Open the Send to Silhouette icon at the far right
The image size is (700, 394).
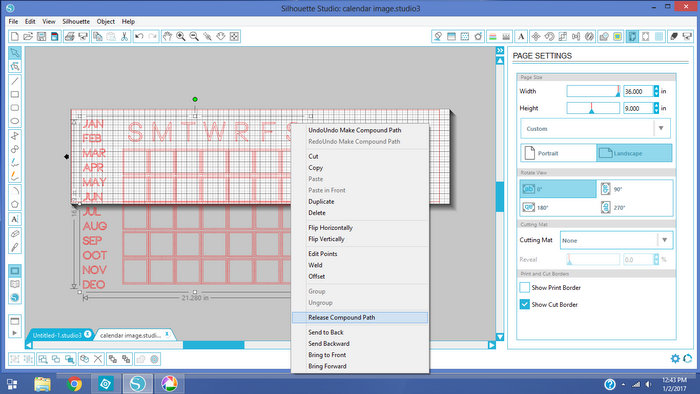click(687, 36)
